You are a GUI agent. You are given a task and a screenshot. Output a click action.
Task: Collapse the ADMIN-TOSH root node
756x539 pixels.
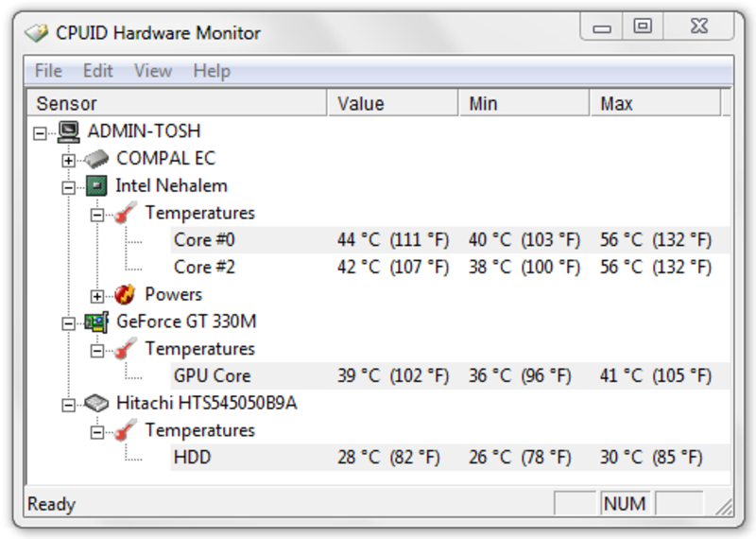(x=40, y=133)
